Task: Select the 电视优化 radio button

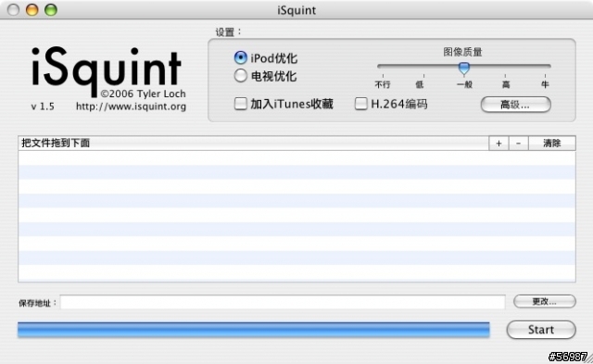Action: [241, 76]
